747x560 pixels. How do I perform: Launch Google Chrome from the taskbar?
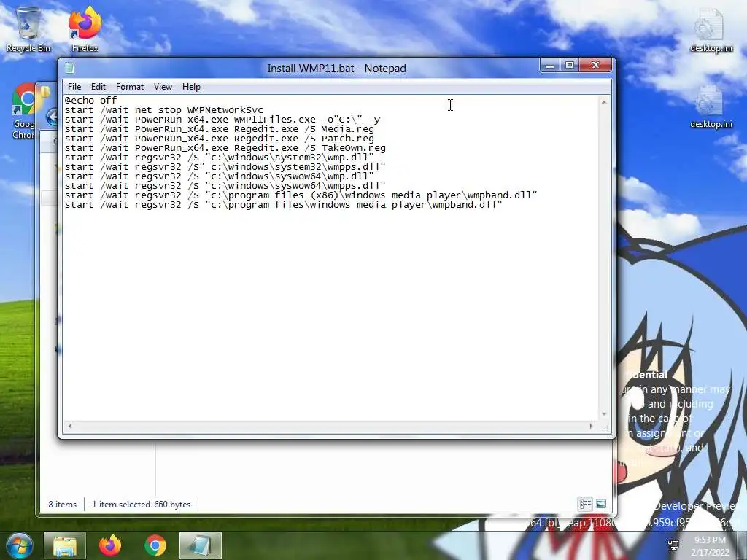click(155, 545)
